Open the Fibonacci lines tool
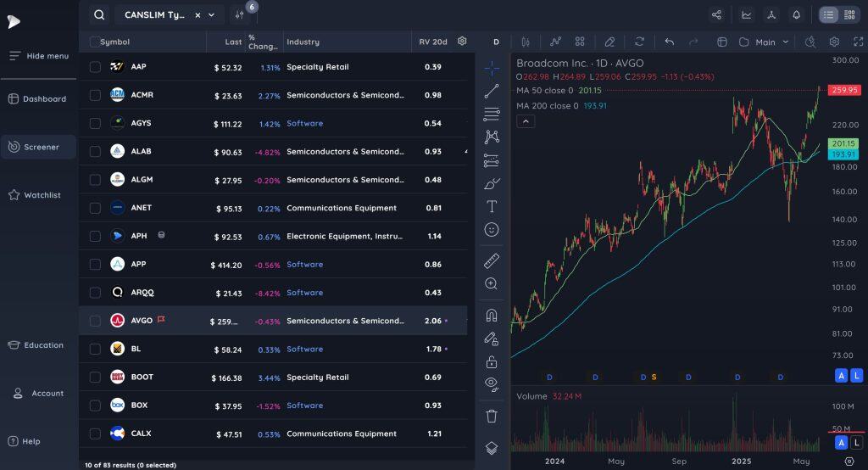Image resolution: width=868 pixels, height=470 pixels. coord(492,115)
